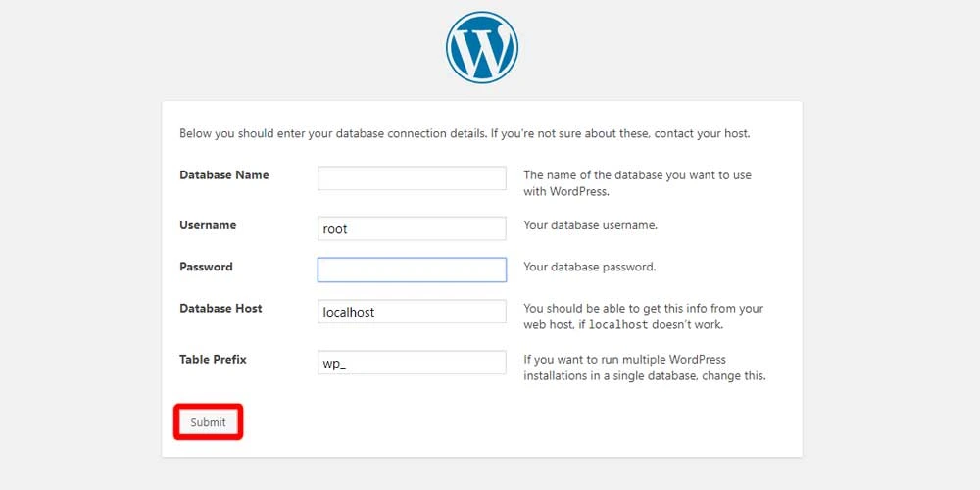Image resolution: width=980 pixels, height=490 pixels.
Task: Select the empty Password input box
Action: click(x=412, y=270)
